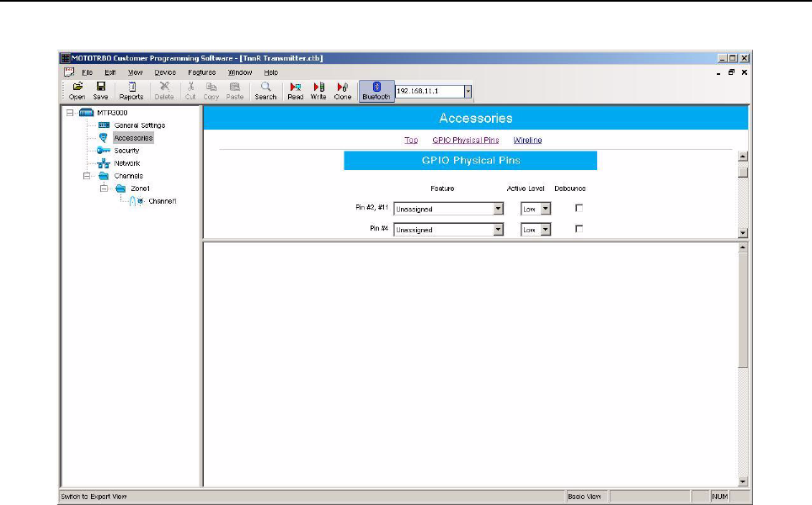The width and height of the screenshot is (812, 505).
Task: Collapse the Channels tree node
Action: click(x=87, y=176)
